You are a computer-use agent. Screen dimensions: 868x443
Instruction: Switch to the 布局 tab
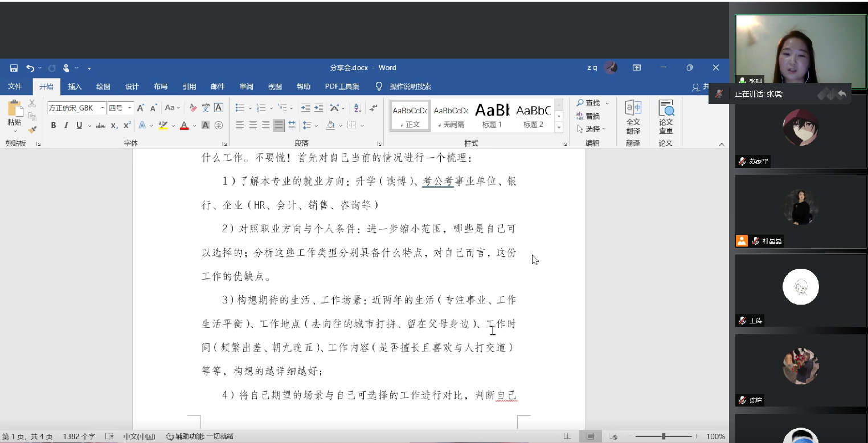point(160,87)
